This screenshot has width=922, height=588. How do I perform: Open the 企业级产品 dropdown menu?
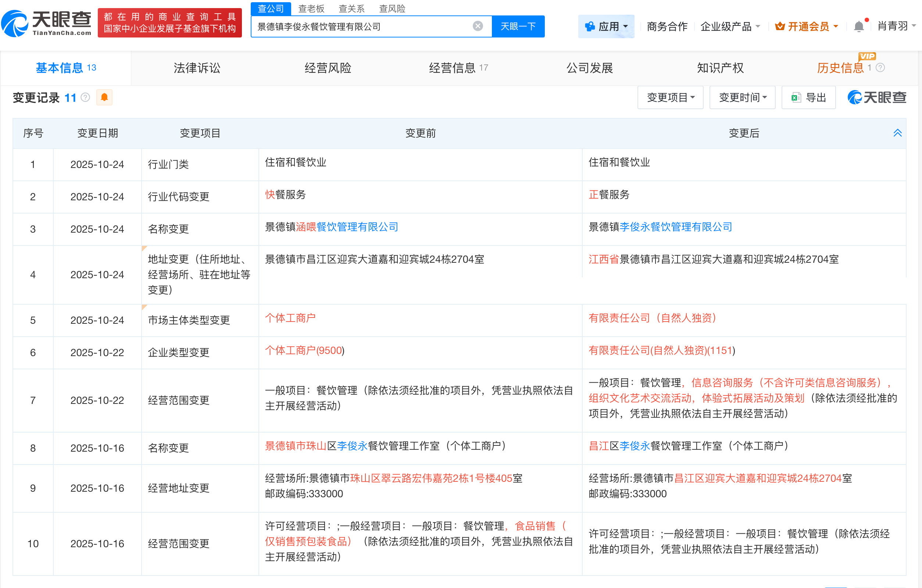tap(730, 26)
